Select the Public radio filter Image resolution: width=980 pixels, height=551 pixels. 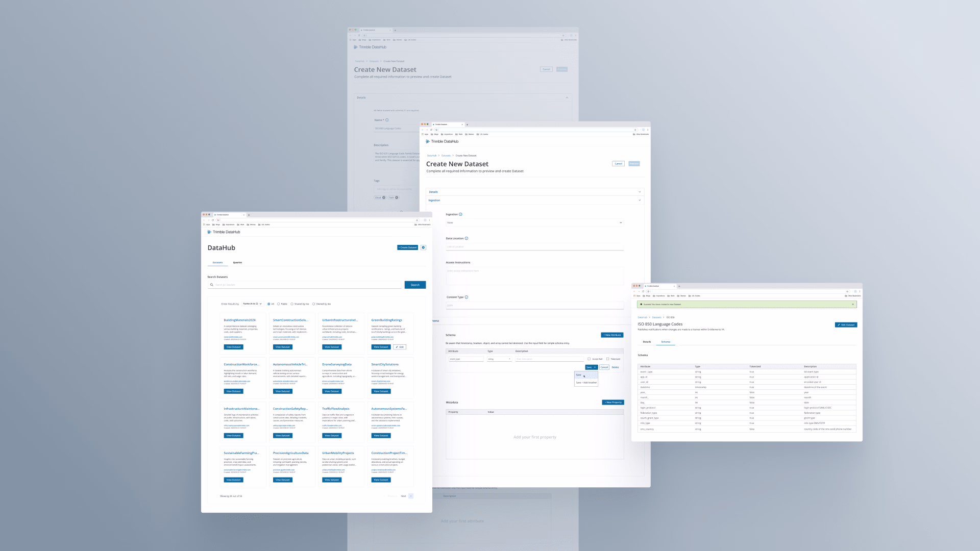279,304
